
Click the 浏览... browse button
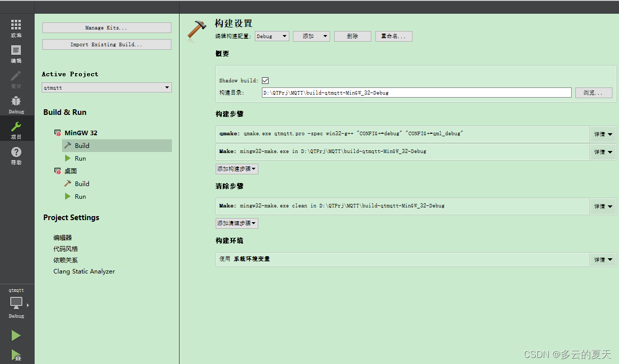tap(593, 93)
